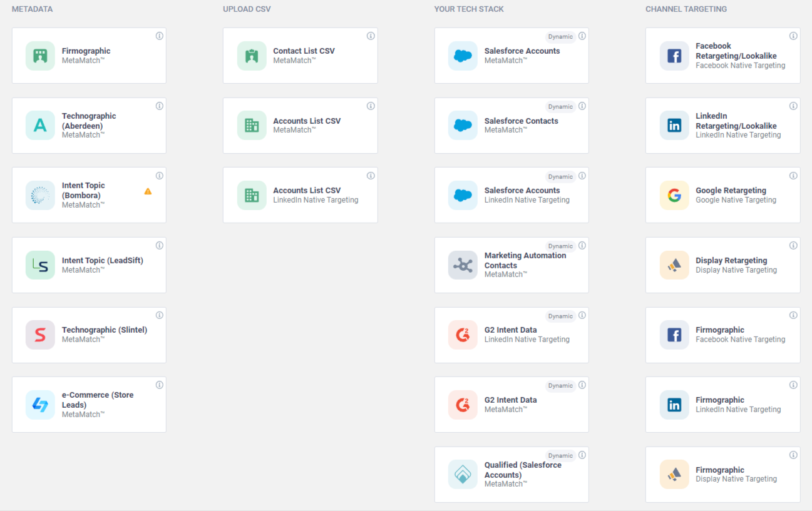Select the Aberdeen "A" logo icon
The image size is (812, 511).
tap(40, 126)
